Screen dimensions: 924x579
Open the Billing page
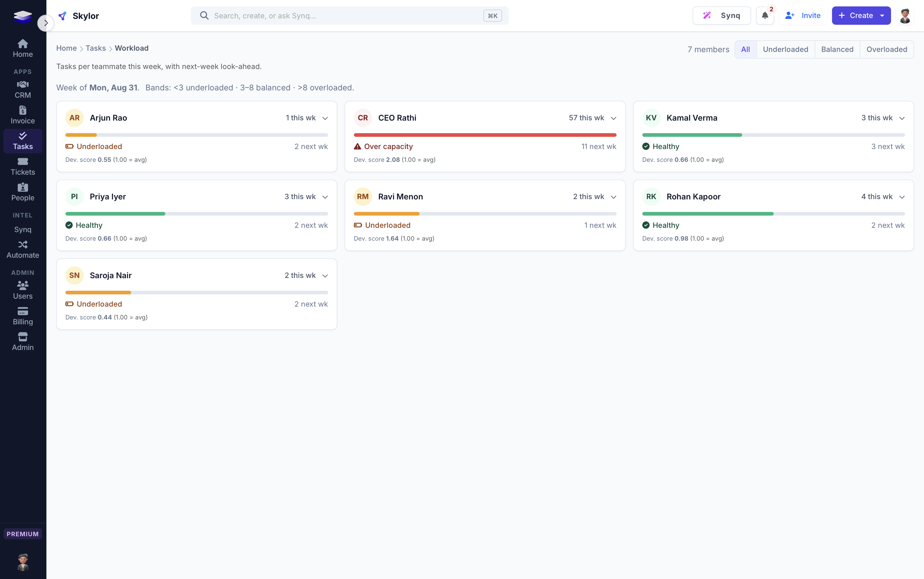point(23,316)
